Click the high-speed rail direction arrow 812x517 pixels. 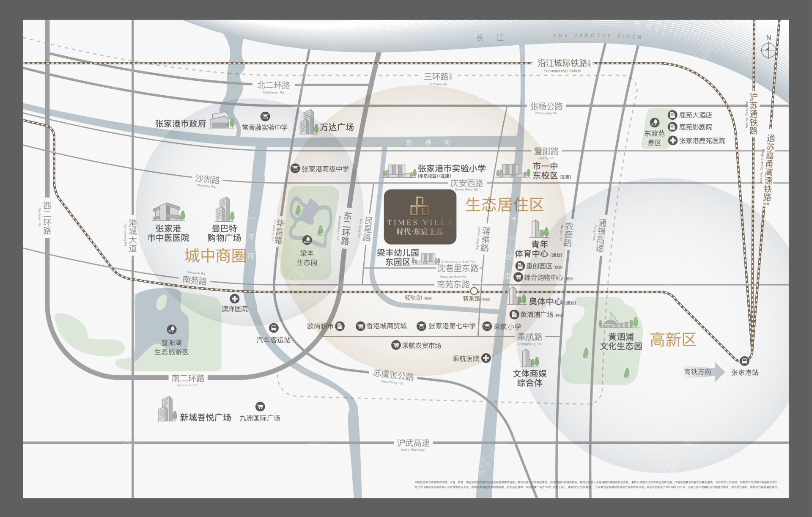pyautogui.click(x=719, y=372)
